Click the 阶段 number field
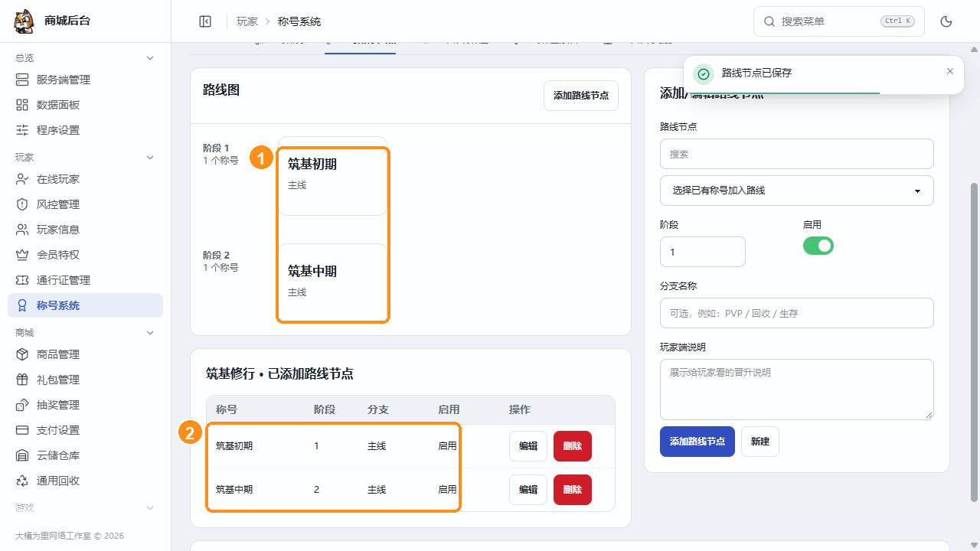This screenshot has height=551, width=980. point(703,252)
